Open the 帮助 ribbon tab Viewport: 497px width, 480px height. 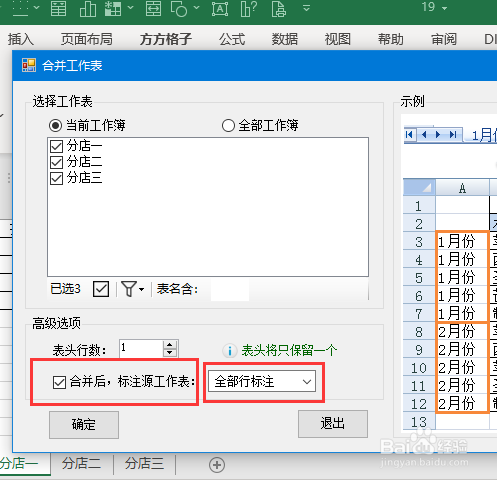391,39
